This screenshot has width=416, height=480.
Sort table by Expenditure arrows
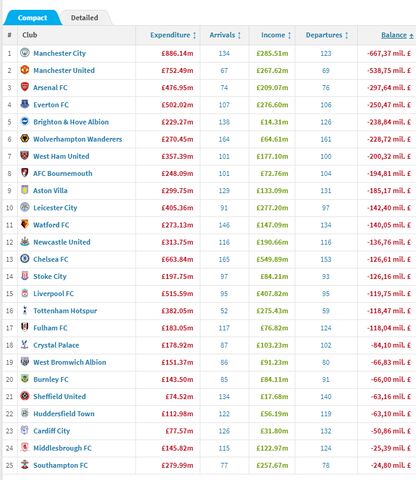tap(194, 35)
